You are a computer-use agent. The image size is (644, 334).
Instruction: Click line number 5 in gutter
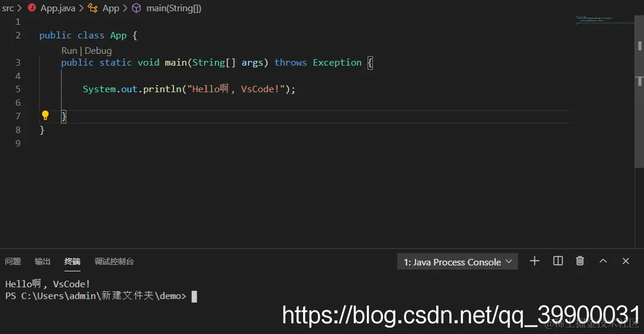coord(18,89)
